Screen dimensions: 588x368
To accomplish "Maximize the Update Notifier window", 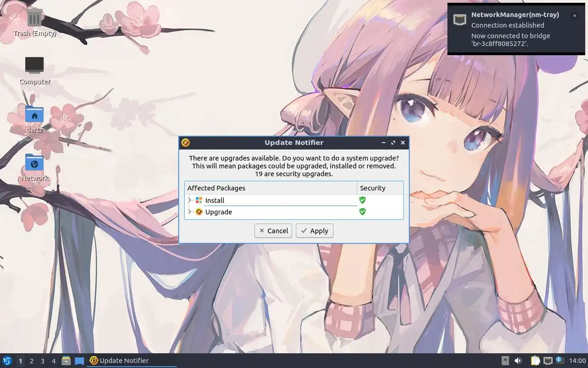I will (393, 143).
